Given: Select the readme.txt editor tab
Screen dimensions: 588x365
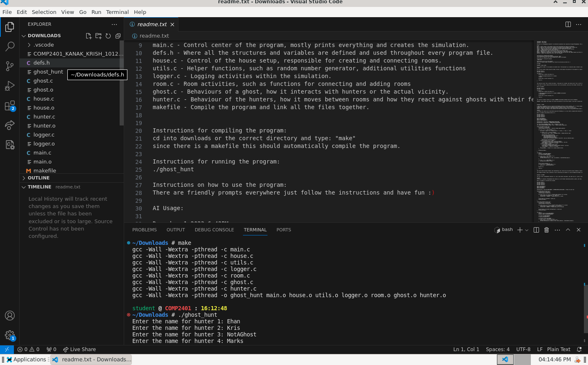Looking at the screenshot, I should click(151, 25).
